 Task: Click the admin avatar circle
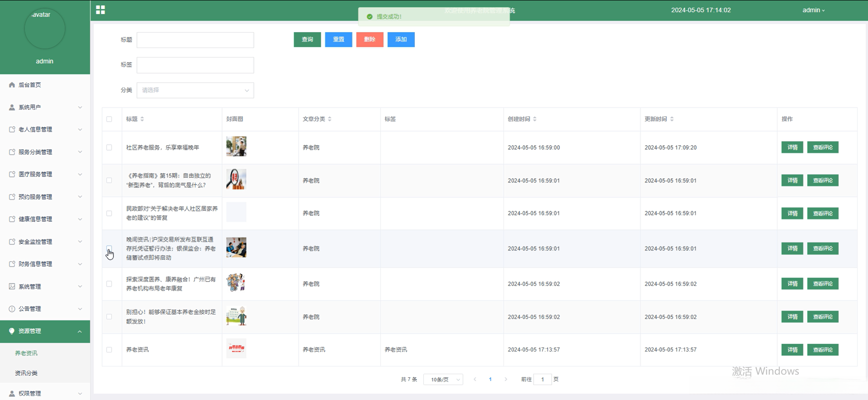pos(45,29)
